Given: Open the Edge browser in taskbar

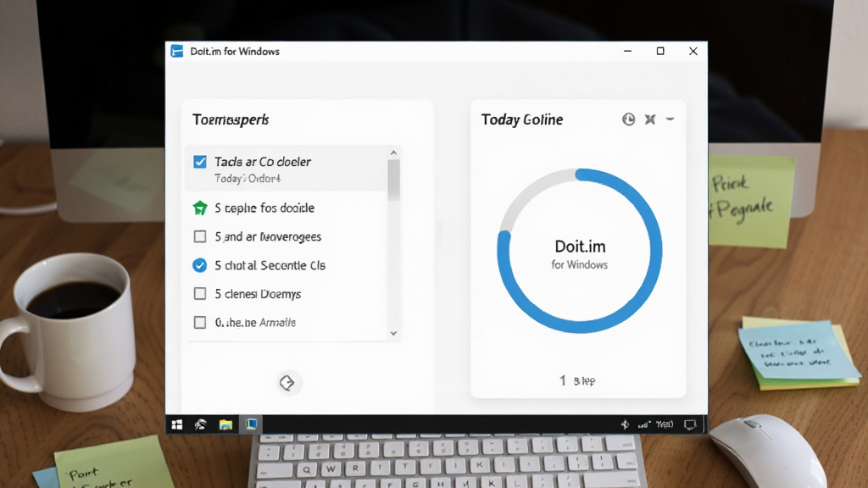Looking at the screenshot, I should click(x=200, y=424).
